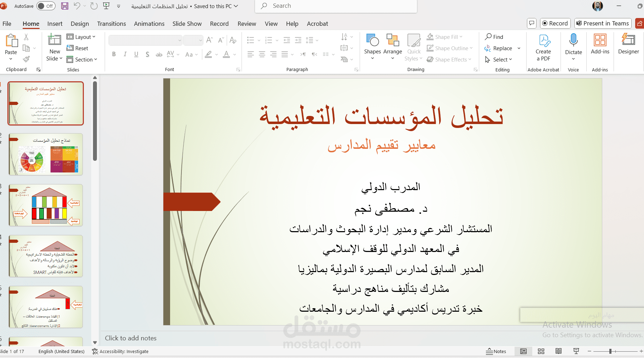Increase list indent level icon
The height and width of the screenshot is (358, 644).
[298, 40]
